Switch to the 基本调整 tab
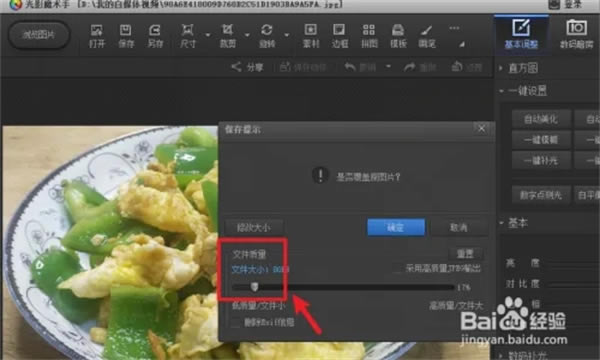600x360 pixels. pyautogui.click(x=521, y=34)
